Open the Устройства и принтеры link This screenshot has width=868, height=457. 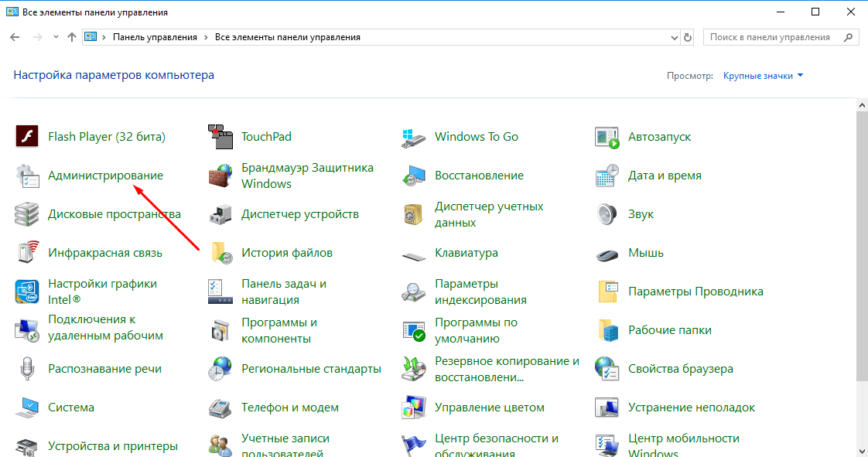113,446
